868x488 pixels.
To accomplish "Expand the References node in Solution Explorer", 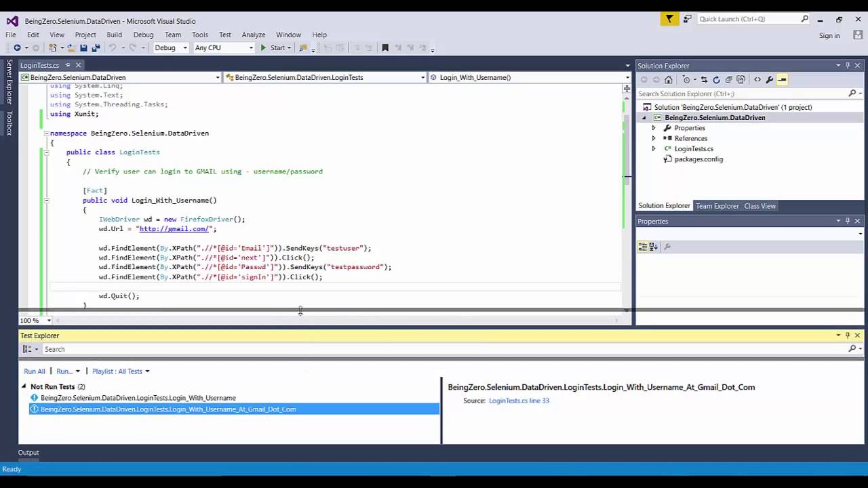I will coord(654,138).
